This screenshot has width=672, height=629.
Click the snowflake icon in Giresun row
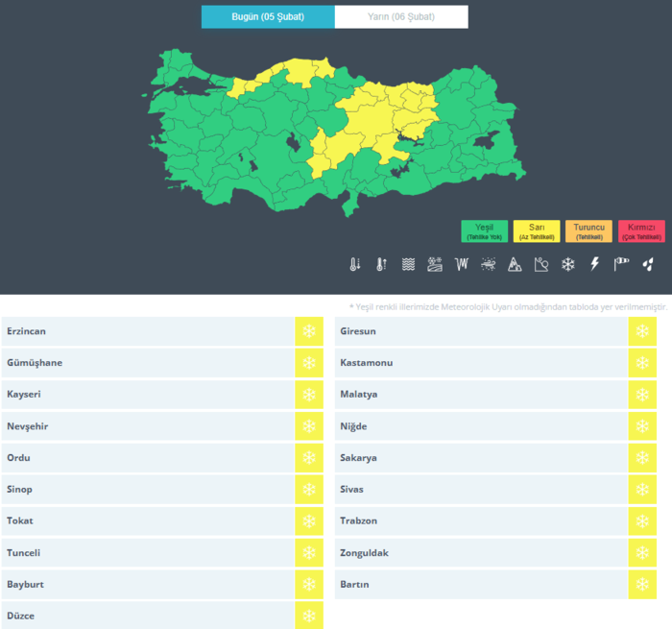(x=642, y=331)
